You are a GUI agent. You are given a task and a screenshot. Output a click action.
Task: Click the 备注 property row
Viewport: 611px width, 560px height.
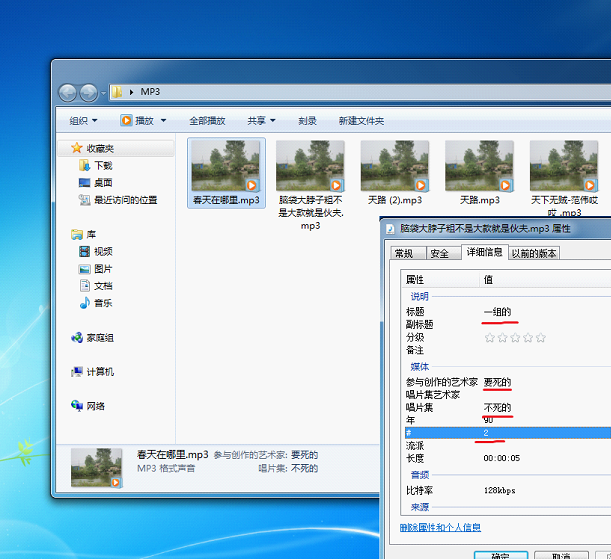(508, 350)
